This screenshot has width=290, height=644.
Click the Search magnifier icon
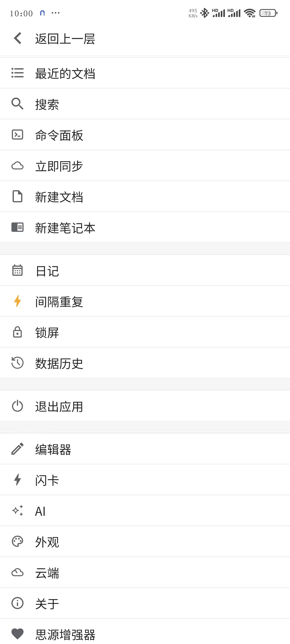tap(17, 104)
